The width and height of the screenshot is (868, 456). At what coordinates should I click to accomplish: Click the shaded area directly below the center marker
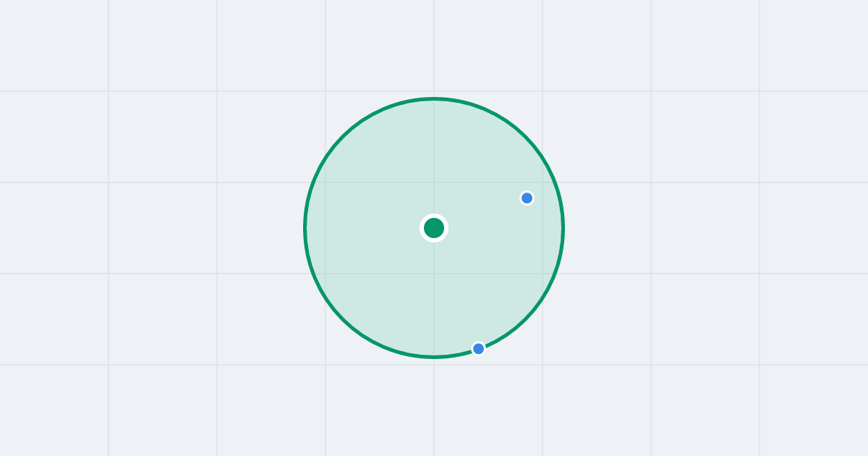(434, 297)
